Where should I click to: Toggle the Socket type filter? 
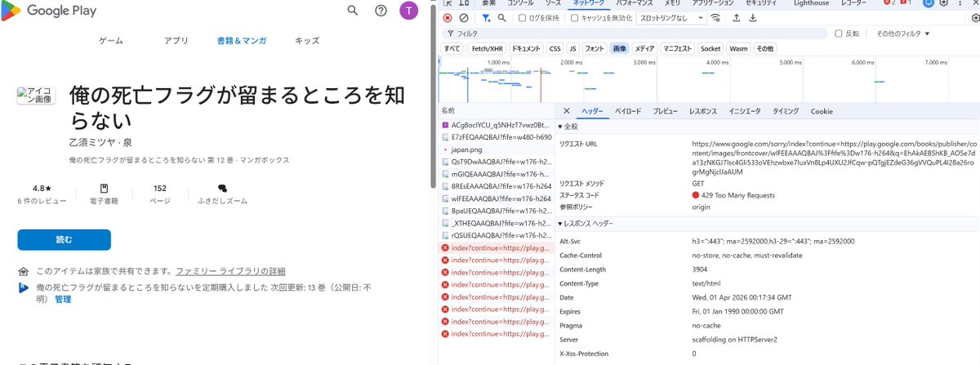click(710, 49)
